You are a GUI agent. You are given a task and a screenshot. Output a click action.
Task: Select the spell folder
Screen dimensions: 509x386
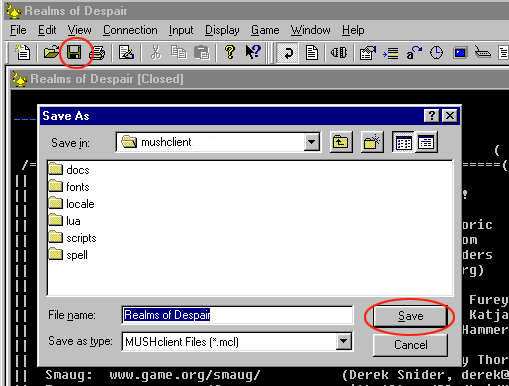coord(68,255)
